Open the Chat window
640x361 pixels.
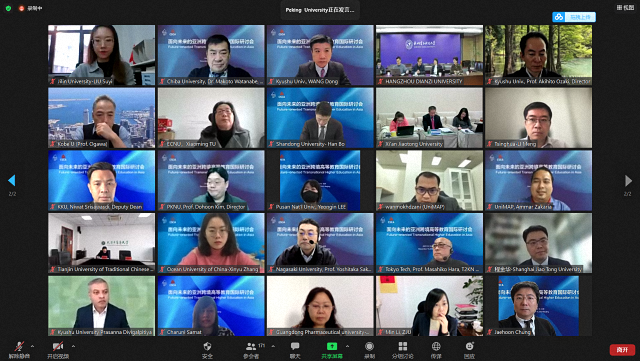295,350
